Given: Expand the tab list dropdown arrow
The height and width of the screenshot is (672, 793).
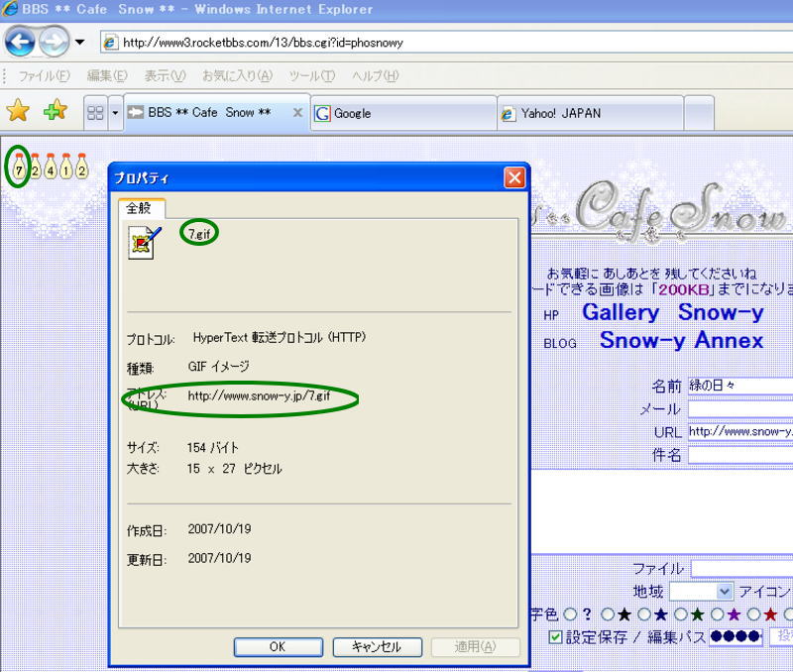Looking at the screenshot, I should 115,113.
